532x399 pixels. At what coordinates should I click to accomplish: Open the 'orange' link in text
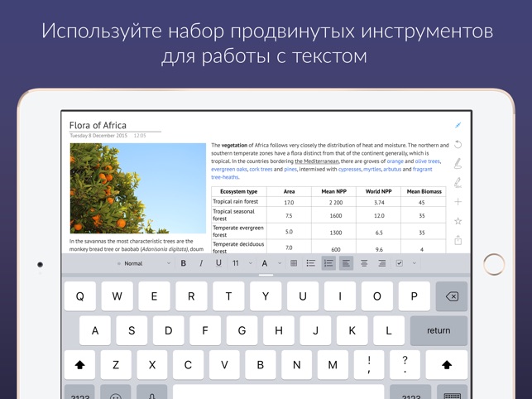pos(395,161)
